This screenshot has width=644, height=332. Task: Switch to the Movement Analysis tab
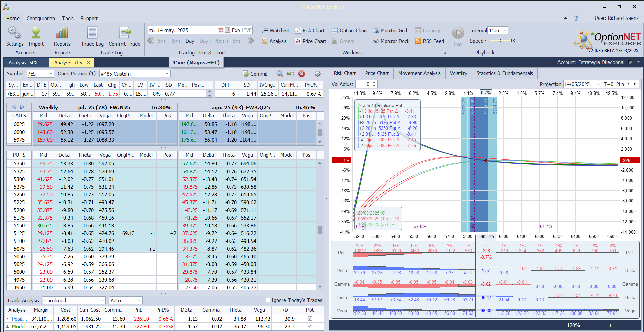[x=419, y=73]
